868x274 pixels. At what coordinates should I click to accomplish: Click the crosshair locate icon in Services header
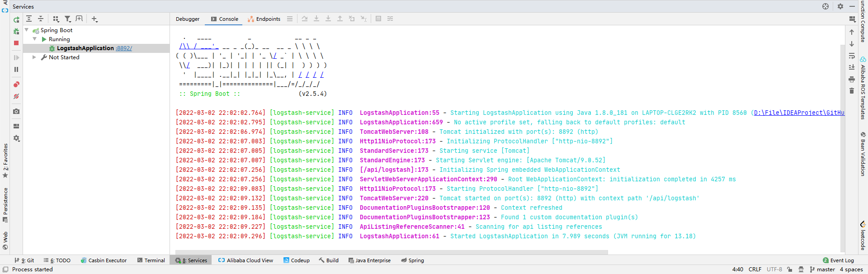coord(826,6)
